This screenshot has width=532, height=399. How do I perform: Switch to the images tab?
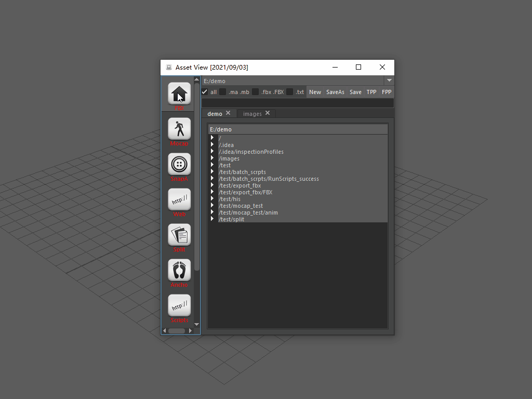pyautogui.click(x=252, y=114)
